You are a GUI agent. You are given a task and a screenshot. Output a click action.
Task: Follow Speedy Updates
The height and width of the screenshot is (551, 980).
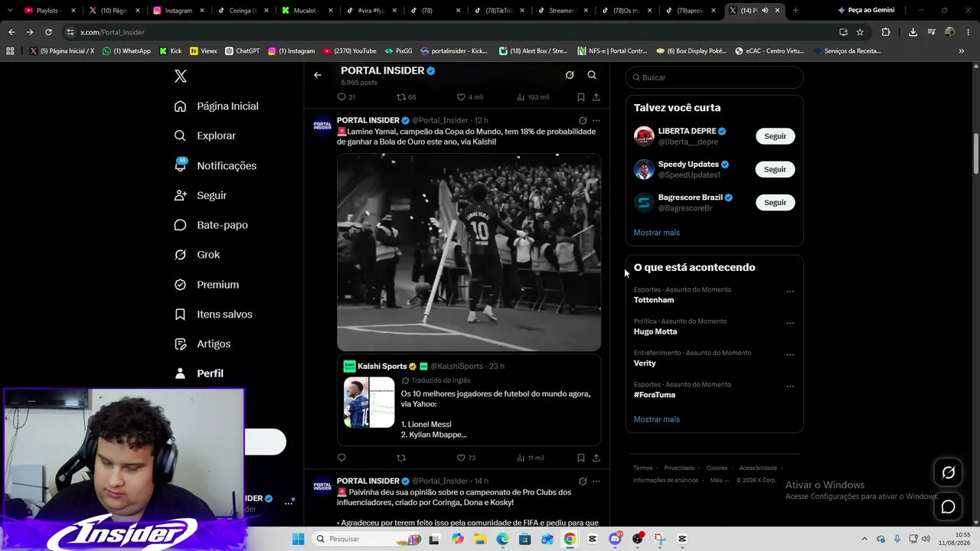(775, 169)
